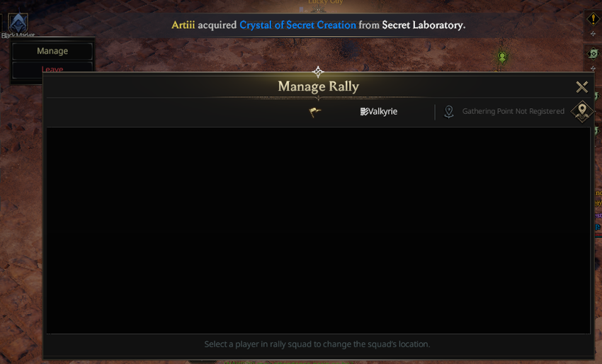Register gathering point with diamond pin button

tap(582, 111)
